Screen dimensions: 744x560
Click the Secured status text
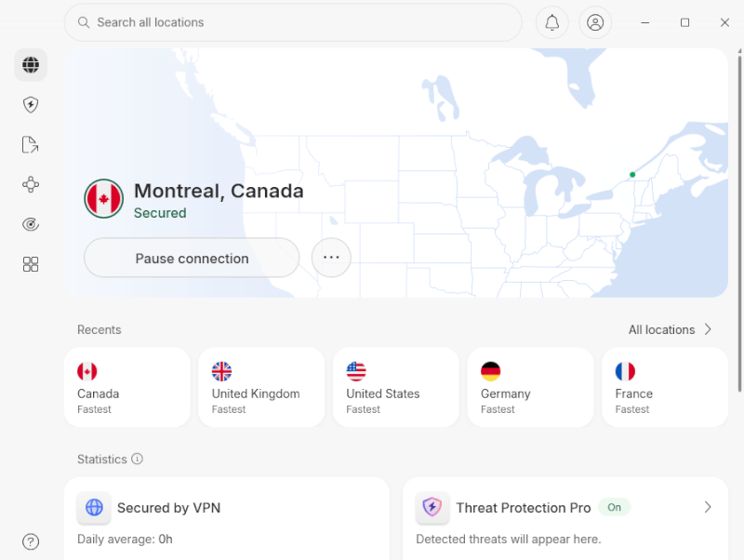point(160,213)
